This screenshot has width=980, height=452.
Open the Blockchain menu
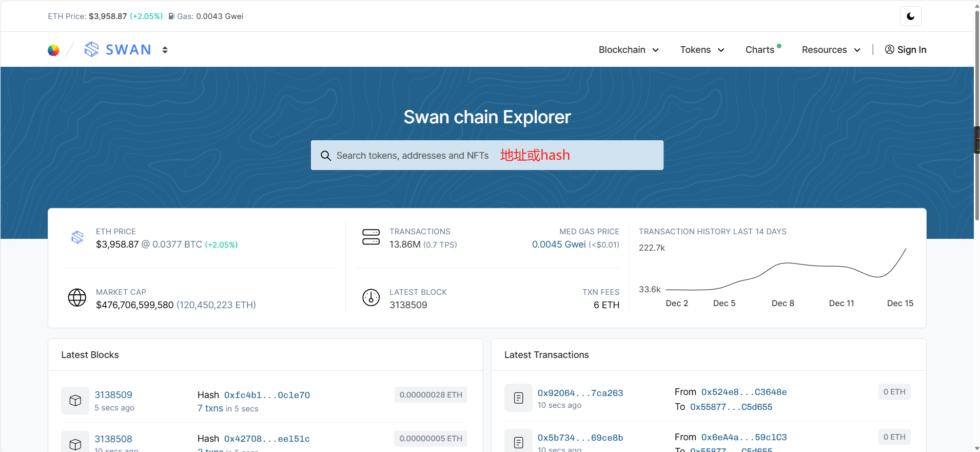(x=629, y=50)
